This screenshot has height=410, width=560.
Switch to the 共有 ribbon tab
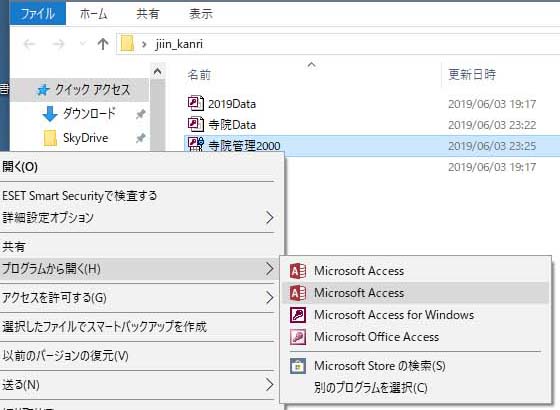(147, 14)
